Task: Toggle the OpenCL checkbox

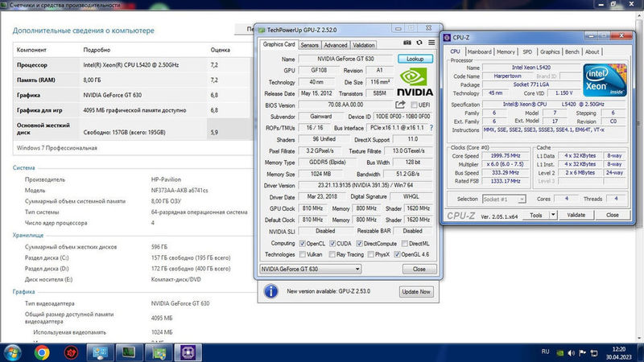Action: pos(303,244)
